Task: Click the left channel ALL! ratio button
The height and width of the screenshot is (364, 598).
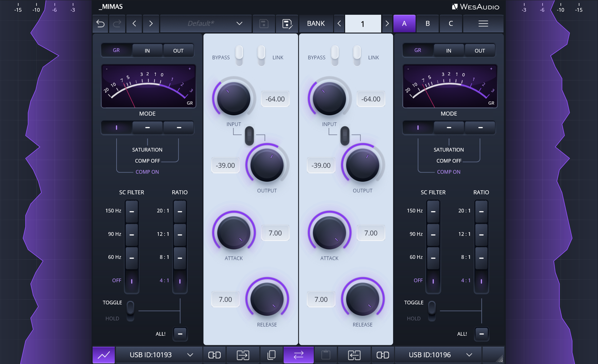Action: 180,334
